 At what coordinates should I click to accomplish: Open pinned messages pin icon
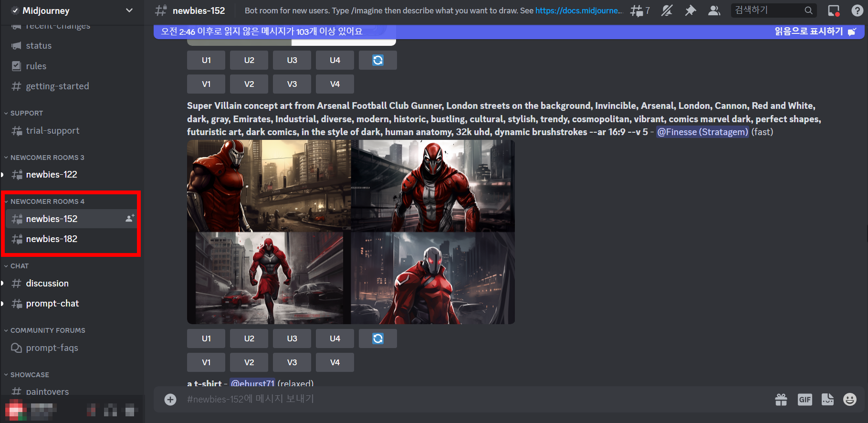690,11
